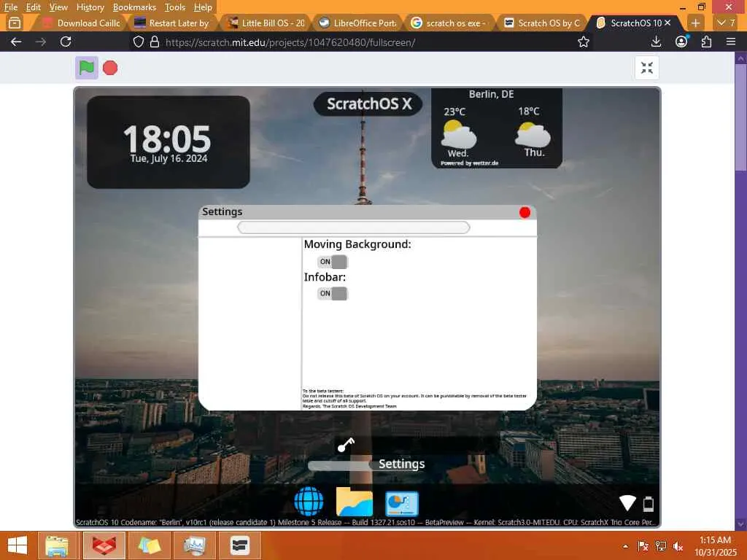Click the Wed. weather forecast icon
Image resolution: width=747 pixels, height=560 pixels.
click(x=458, y=135)
